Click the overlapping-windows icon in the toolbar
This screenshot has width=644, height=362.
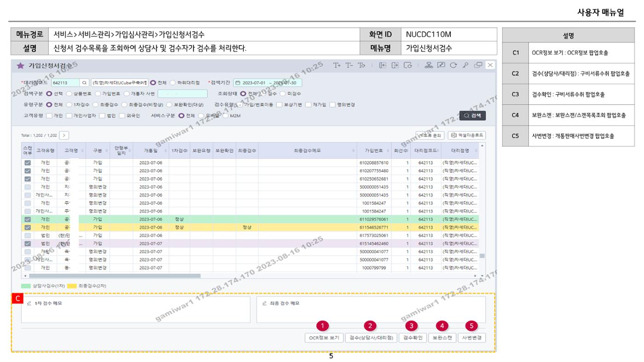click(x=479, y=65)
